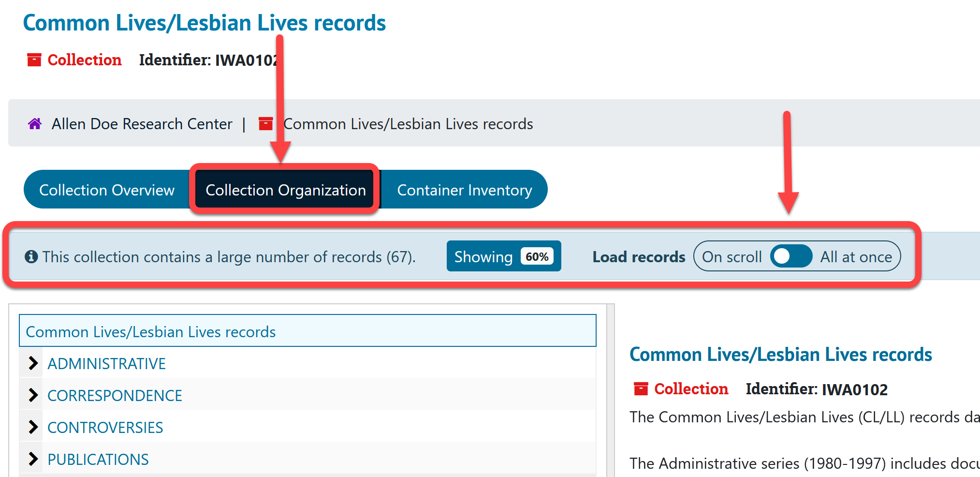This screenshot has width=980, height=477.
Task: Toggle the Load records switch
Action: pos(790,256)
